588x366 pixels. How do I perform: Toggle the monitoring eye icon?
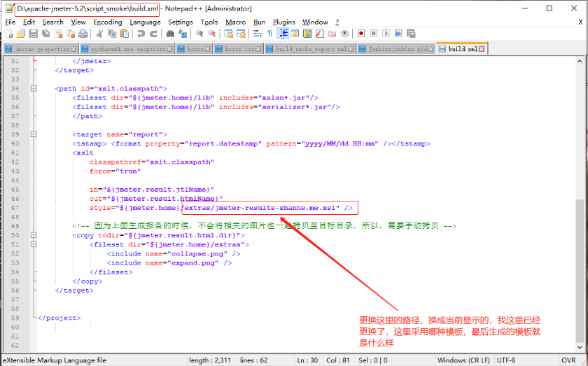pos(344,34)
